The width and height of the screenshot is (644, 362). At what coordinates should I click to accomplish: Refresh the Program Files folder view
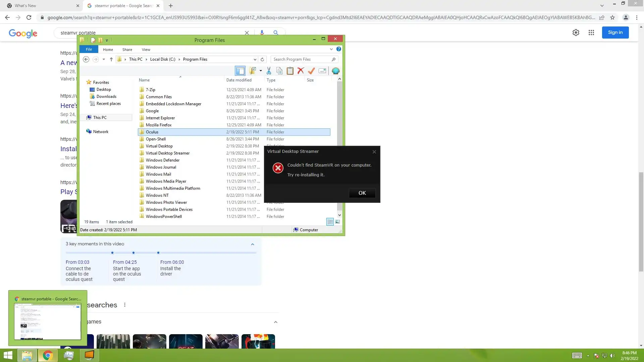262,59
